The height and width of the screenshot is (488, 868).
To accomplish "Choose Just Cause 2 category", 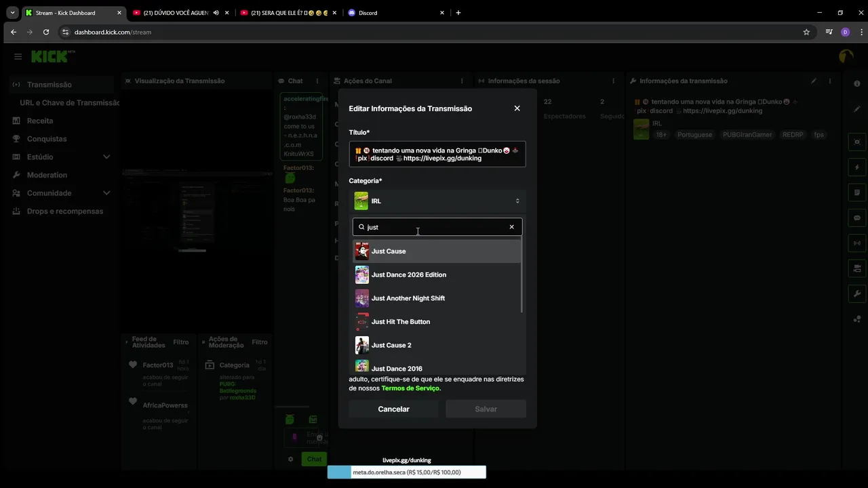I will (437, 345).
